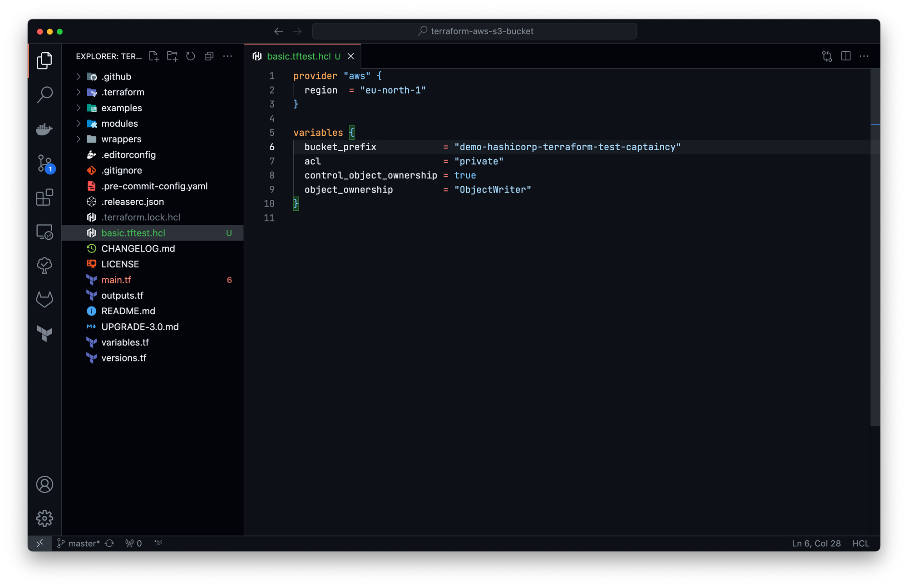Expand the wrappers folder
This screenshot has height=588, width=908.
121,139
